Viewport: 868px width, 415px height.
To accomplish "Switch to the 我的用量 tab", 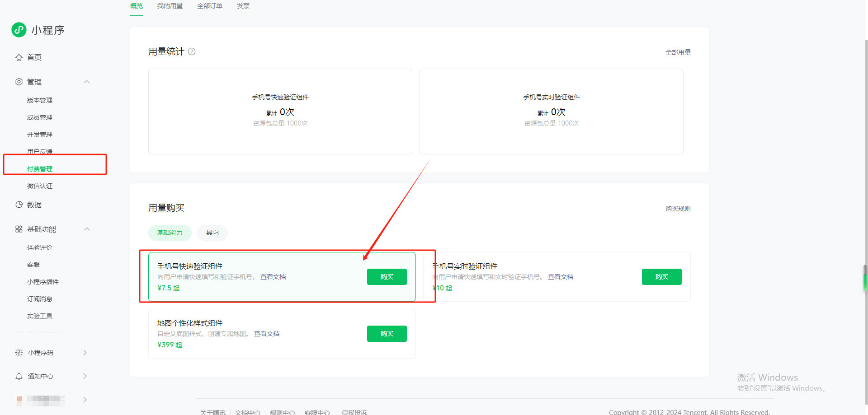I will 170,6.
